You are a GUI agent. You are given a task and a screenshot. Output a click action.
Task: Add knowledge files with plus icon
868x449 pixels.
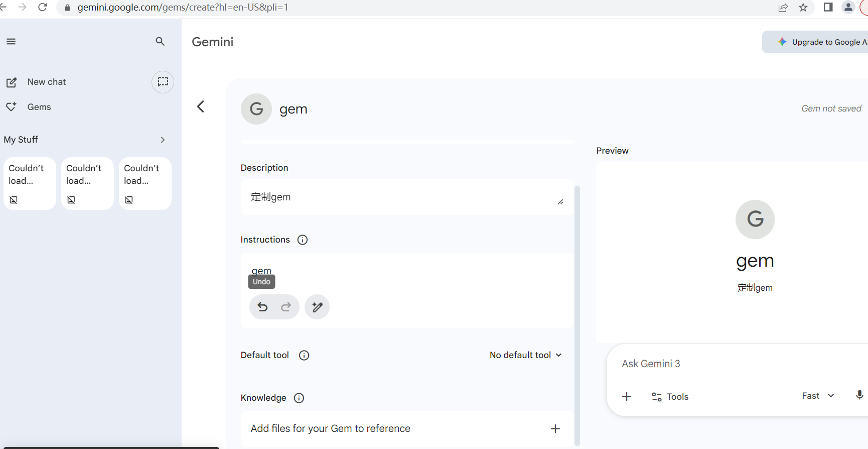point(555,429)
